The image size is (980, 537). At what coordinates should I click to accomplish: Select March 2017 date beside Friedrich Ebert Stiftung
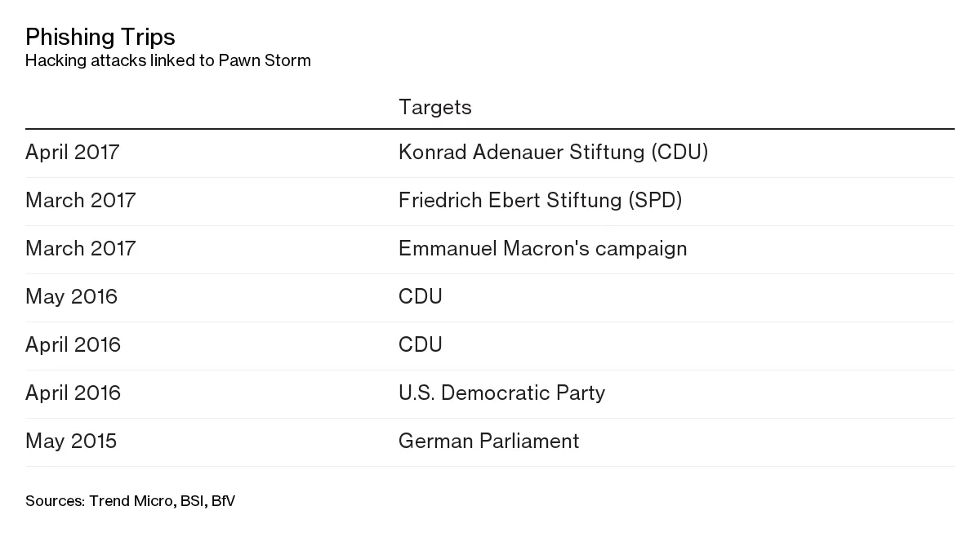[x=80, y=201]
